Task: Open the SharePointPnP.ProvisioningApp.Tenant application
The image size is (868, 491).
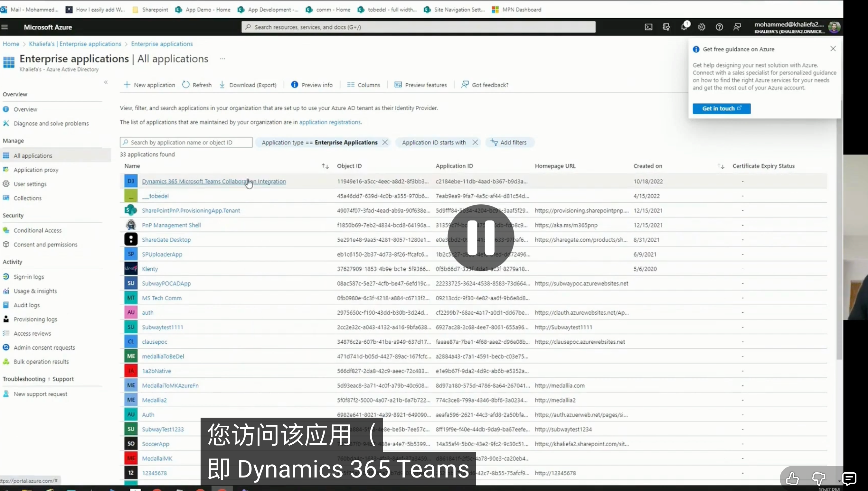Action: (x=191, y=211)
